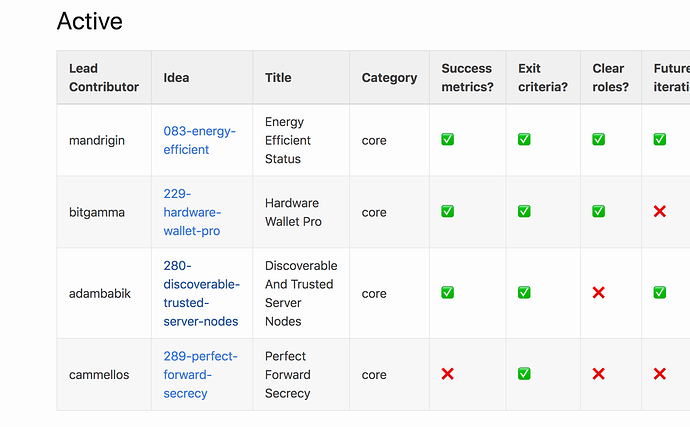Click bitgamma's Success metrics green check
690x427 pixels.
(448, 211)
